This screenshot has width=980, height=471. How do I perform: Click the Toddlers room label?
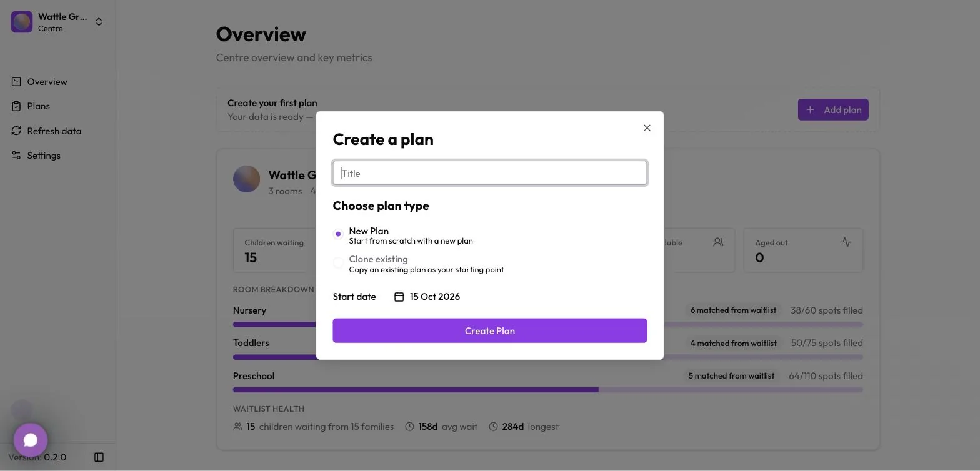click(251, 343)
